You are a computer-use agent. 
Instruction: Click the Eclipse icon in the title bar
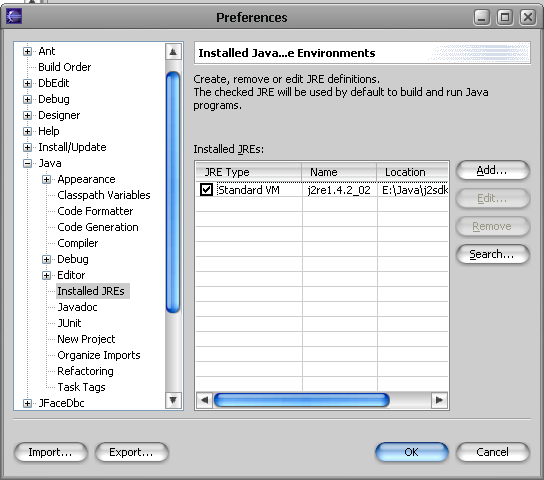[14, 16]
